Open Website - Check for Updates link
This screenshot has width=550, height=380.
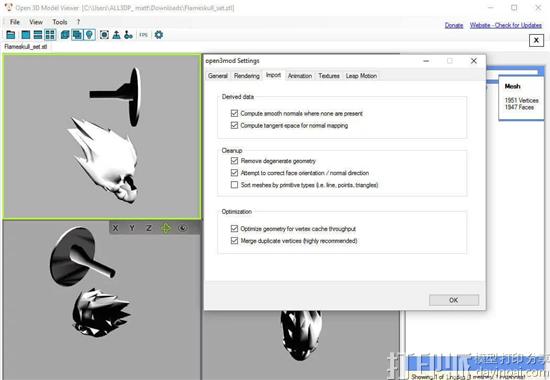pos(506,25)
